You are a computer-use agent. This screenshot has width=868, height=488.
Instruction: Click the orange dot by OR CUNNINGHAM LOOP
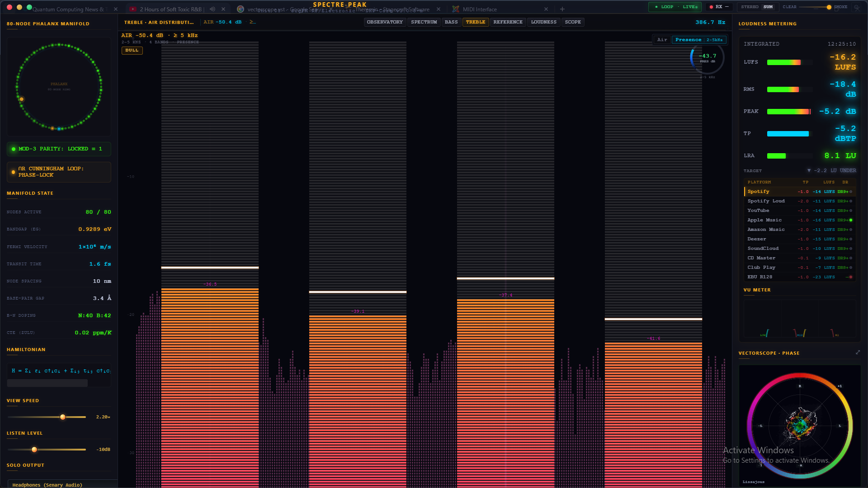coord(14,172)
